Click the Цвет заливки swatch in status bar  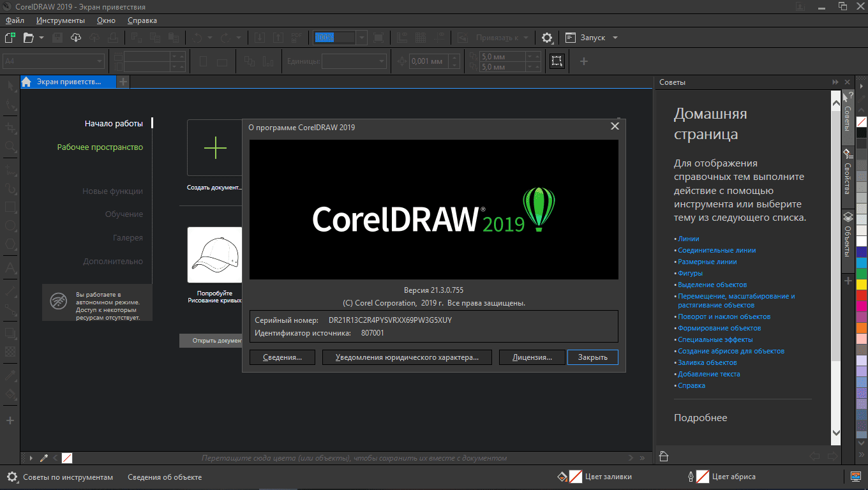pyautogui.click(x=576, y=477)
